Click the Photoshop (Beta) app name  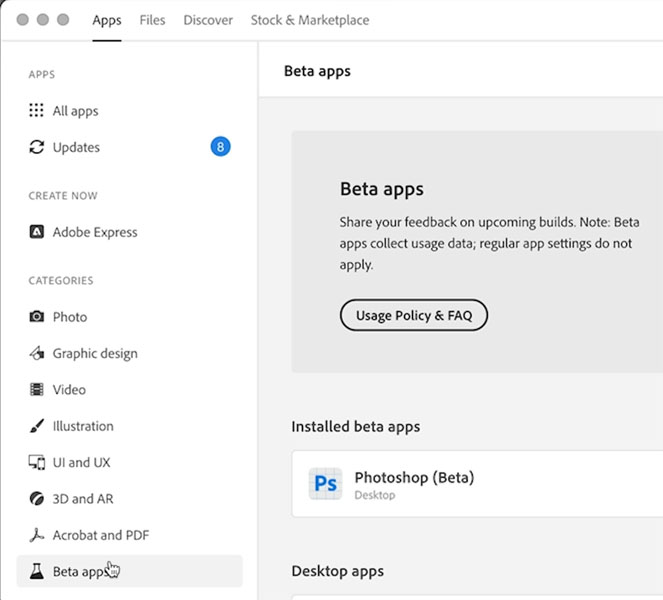[x=414, y=477]
